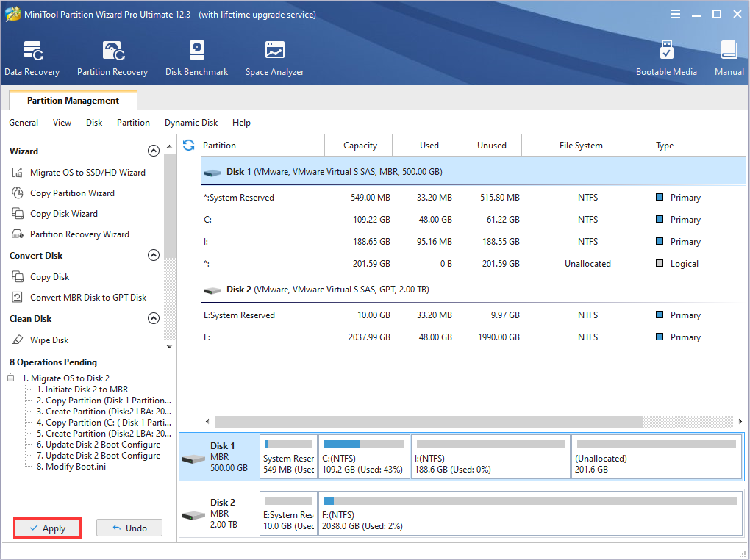This screenshot has height=560, width=750.
Task: Collapse the Migrate OS to Disk 2 tree node
Action: [x=11, y=378]
